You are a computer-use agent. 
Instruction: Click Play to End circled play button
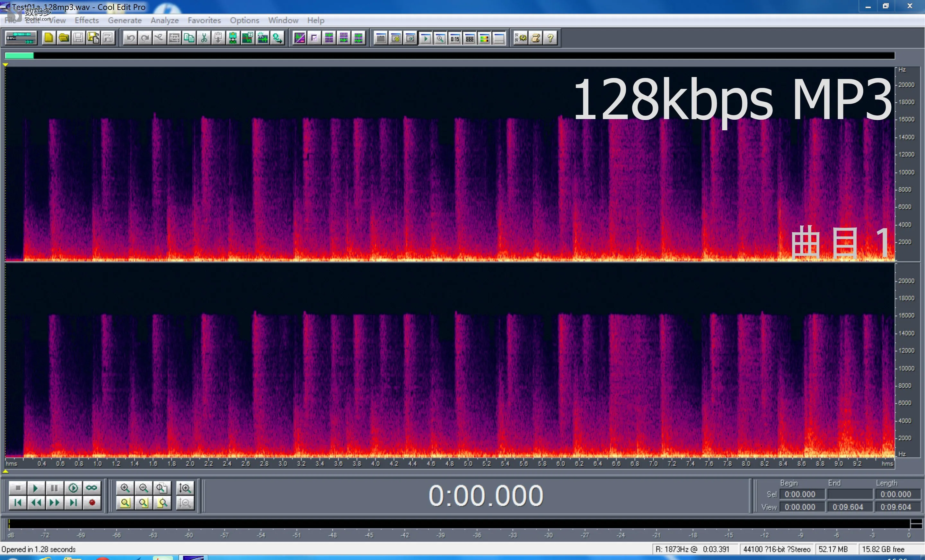(x=73, y=487)
